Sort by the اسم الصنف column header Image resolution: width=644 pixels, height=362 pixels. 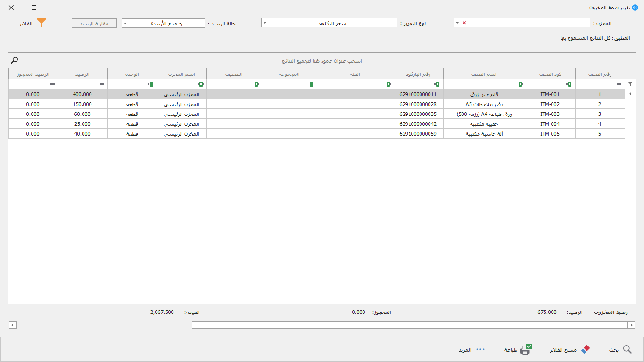click(x=485, y=74)
